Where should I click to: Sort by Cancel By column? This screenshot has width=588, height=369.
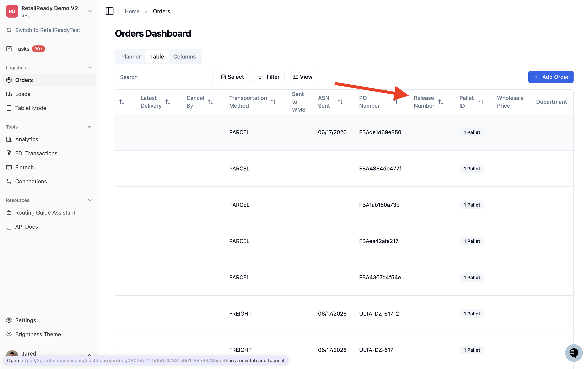click(x=211, y=102)
